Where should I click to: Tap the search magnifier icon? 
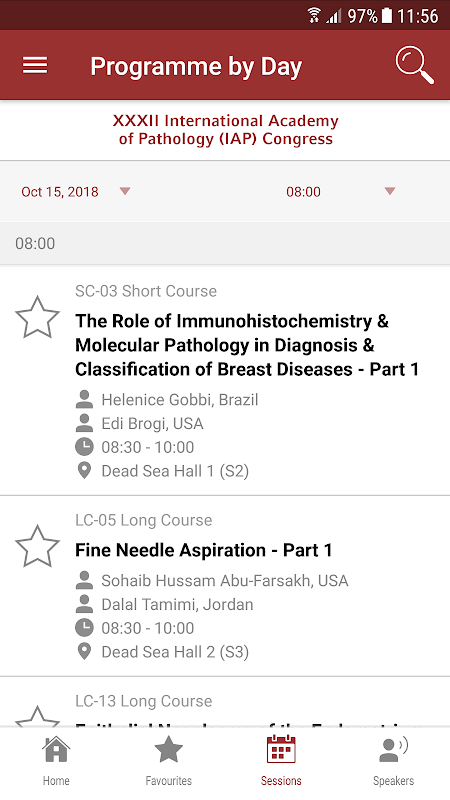(414, 65)
